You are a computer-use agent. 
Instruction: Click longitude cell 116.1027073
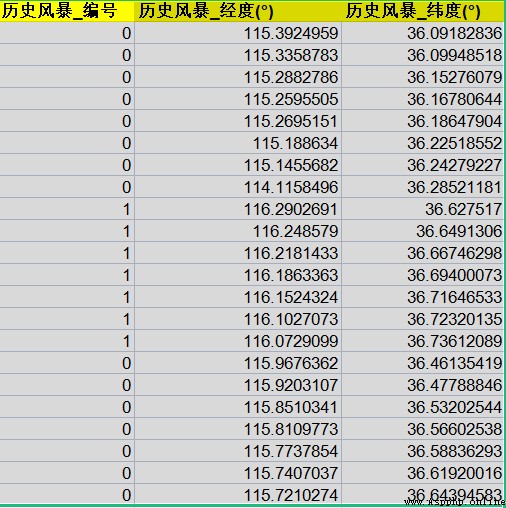pos(238,319)
